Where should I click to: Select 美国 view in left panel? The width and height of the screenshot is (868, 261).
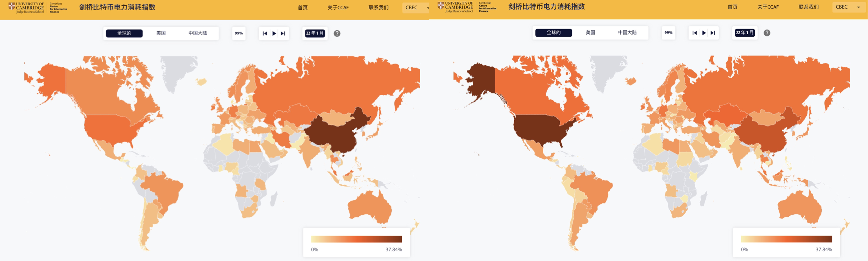pos(161,33)
